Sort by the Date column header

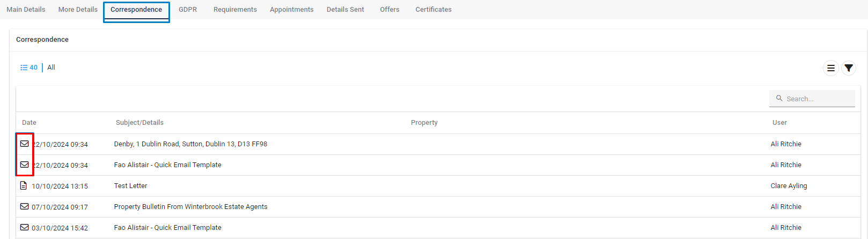tap(29, 123)
